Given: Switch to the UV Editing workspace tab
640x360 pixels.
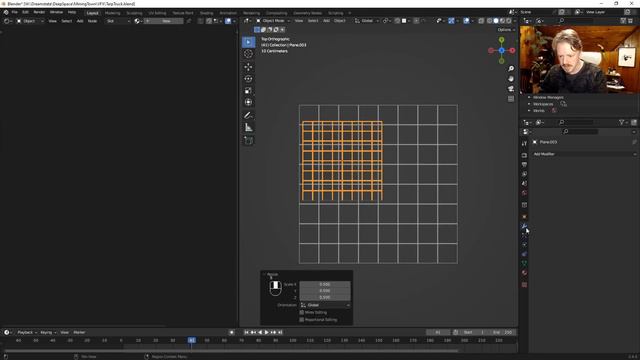Looking at the screenshot, I should point(157,13).
